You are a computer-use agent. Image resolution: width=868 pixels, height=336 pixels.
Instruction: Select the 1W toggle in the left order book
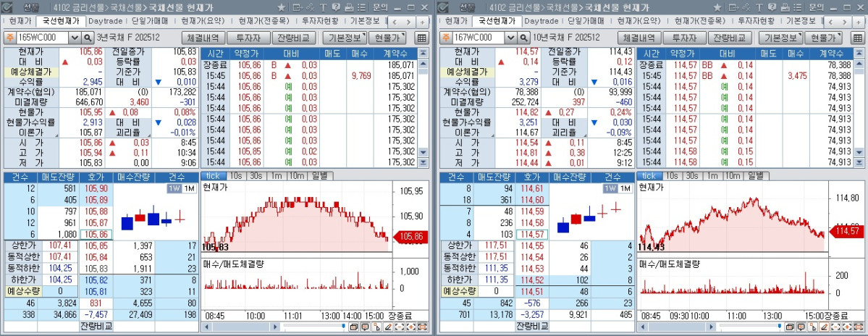pos(174,188)
